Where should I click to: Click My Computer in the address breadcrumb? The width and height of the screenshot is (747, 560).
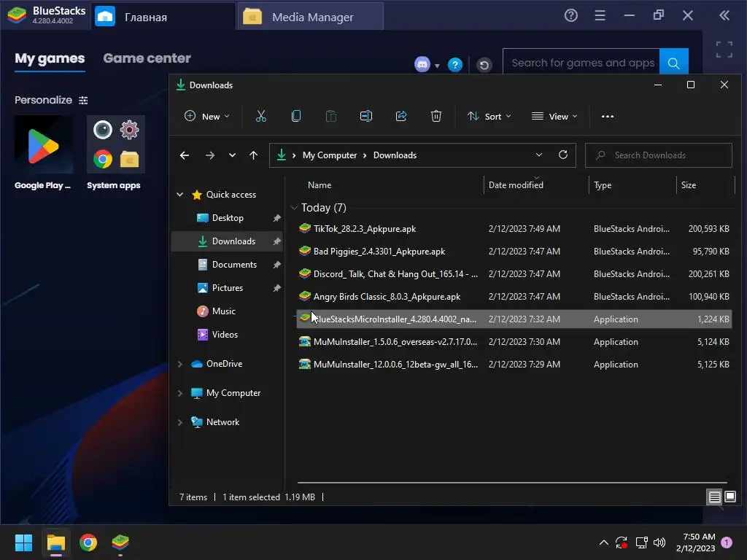coord(330,155)
